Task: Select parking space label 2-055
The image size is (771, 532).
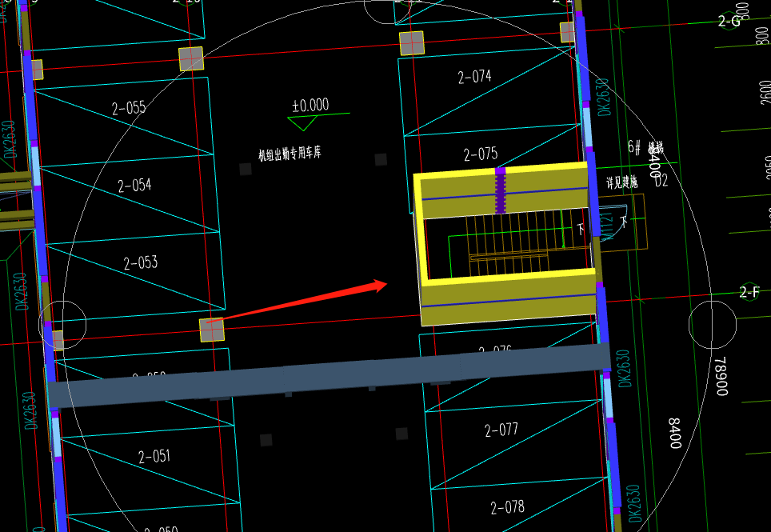Action: tap(129, 108)
